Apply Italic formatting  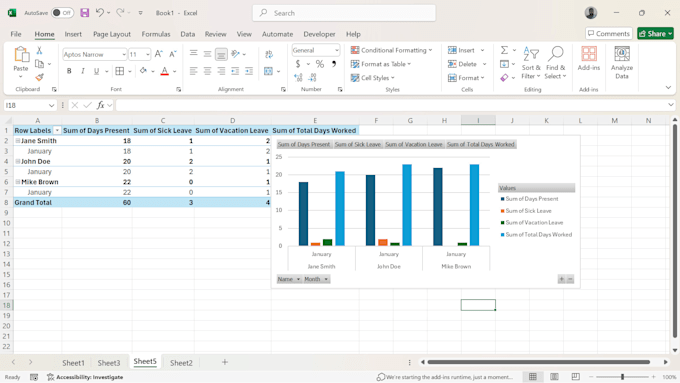tap(83, 71)
